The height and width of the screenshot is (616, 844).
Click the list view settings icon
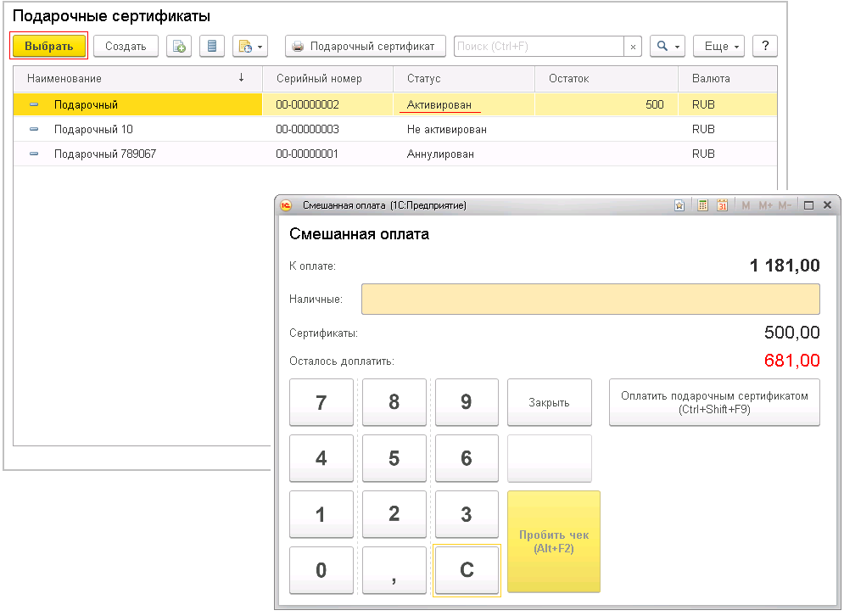212,47
